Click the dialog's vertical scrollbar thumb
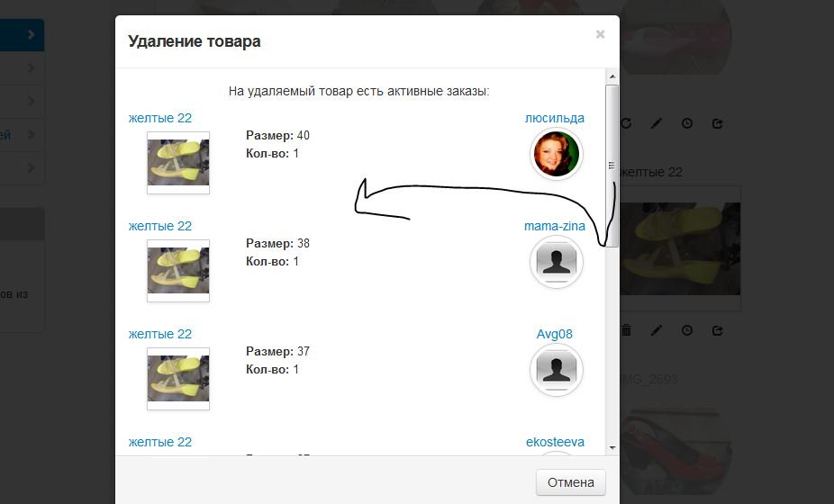This screenshot has height=504, width=834. 612,166
